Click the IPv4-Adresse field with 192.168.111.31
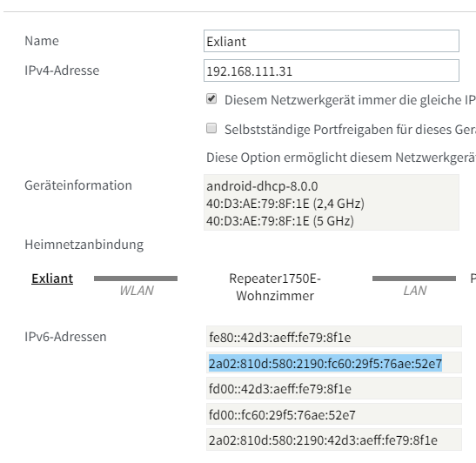 click(x=332, y=70)
